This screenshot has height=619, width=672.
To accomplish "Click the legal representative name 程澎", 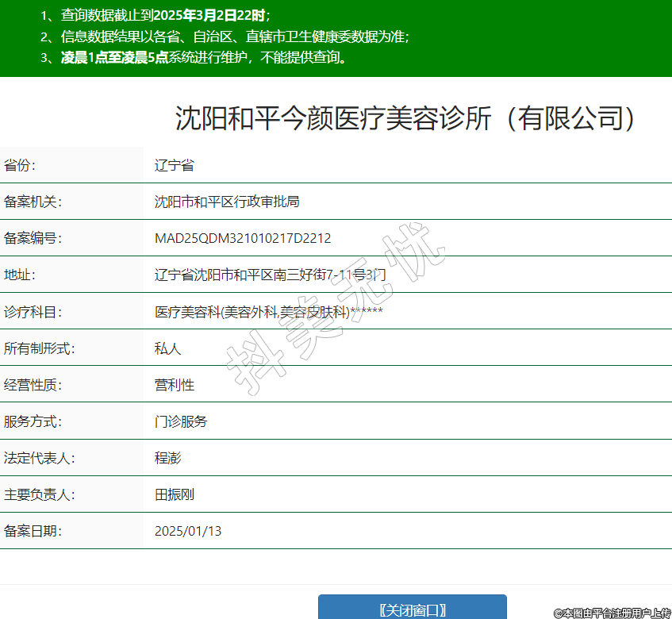I will 167,458.
